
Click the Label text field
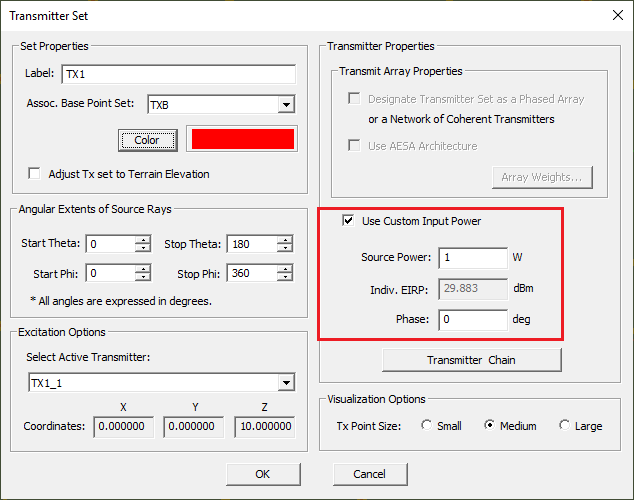tap(178, 74)
